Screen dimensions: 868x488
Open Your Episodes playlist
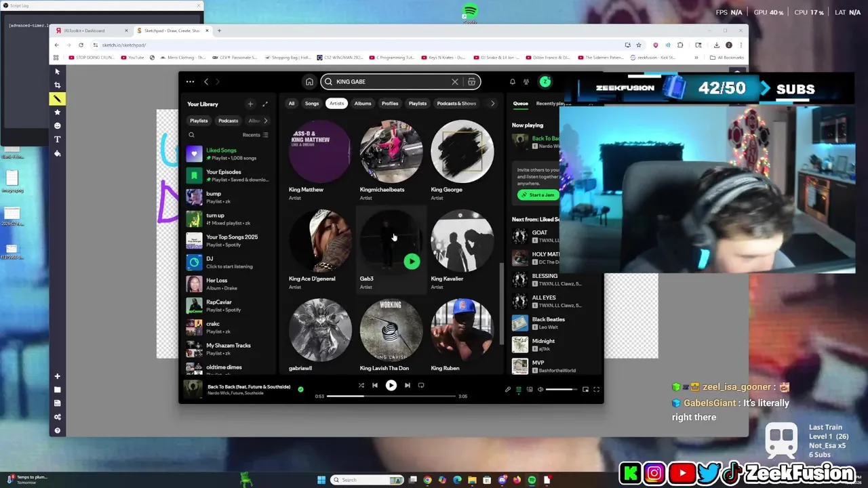point(228,176)
